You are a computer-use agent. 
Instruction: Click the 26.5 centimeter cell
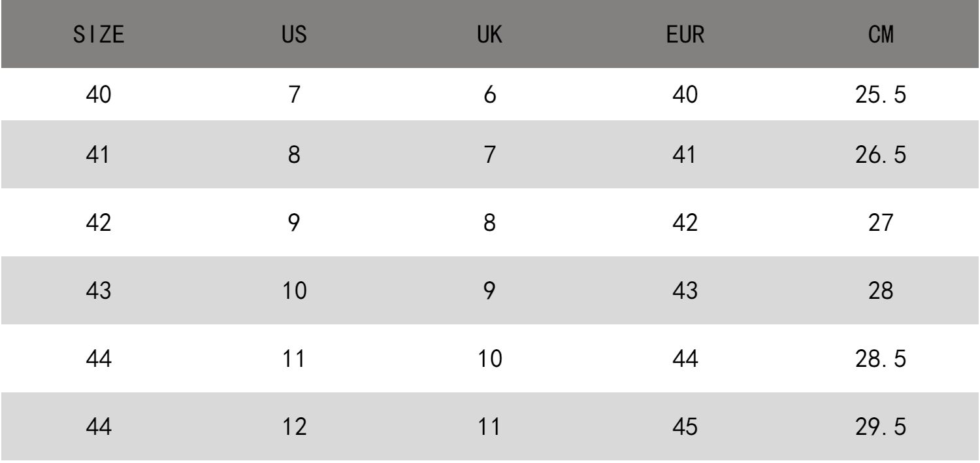881,158
